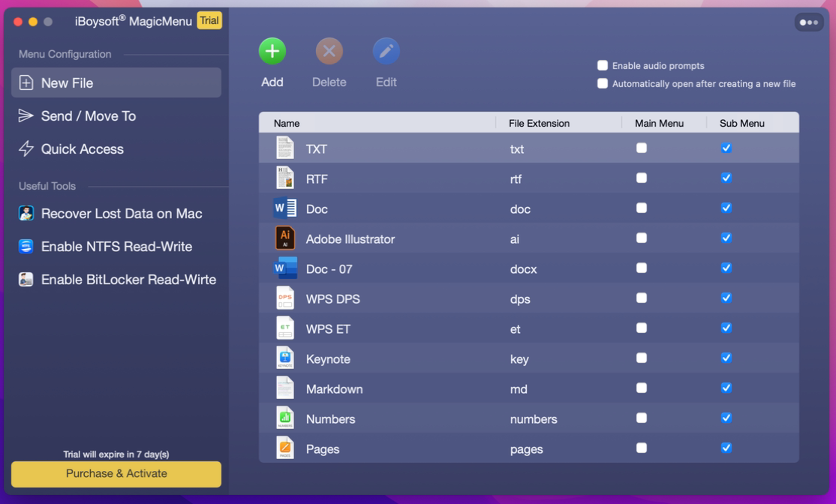Click the key extension cell

tap(519, 359)
